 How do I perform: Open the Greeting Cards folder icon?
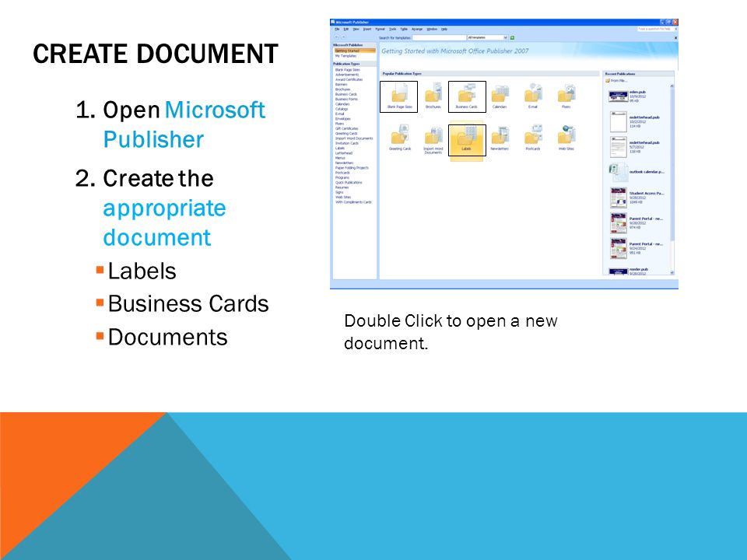point(399,135)
